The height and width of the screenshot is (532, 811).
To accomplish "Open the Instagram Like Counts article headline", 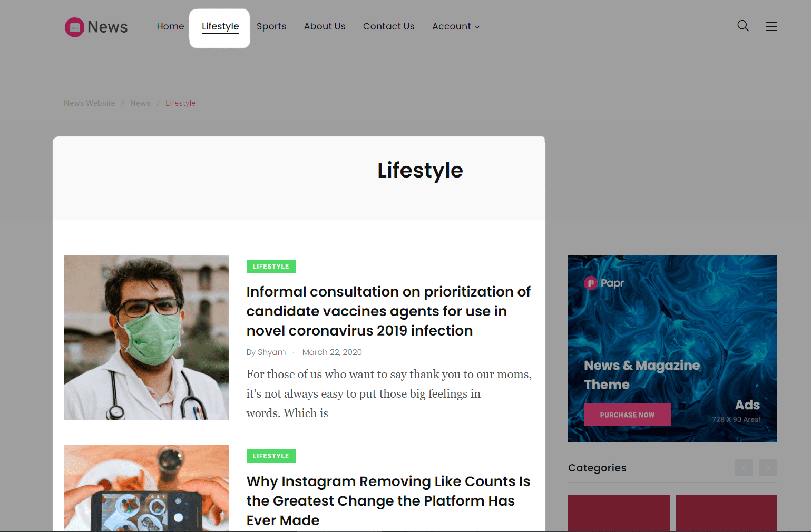I will (388, 501).
